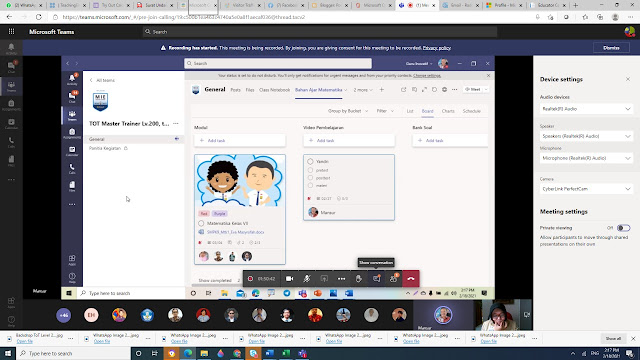Screen dimensions: 640x360
Task: Expand Audio devices dropdown
Action: click(x=586, y=109)
